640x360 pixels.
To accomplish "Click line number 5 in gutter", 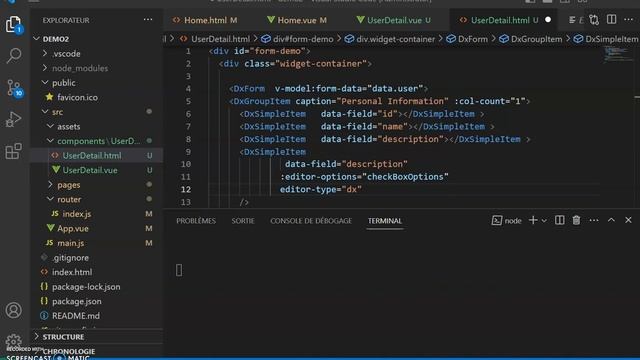I will coord(188,101).
